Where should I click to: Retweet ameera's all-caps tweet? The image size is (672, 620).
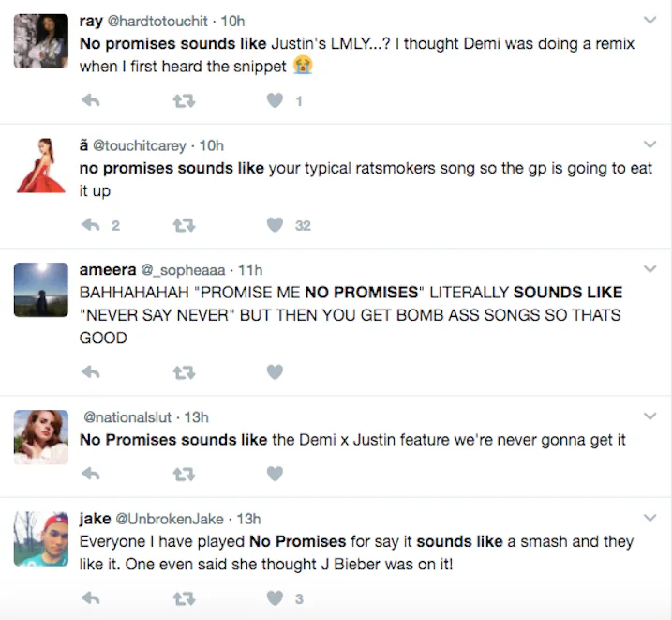coord(184,372)
